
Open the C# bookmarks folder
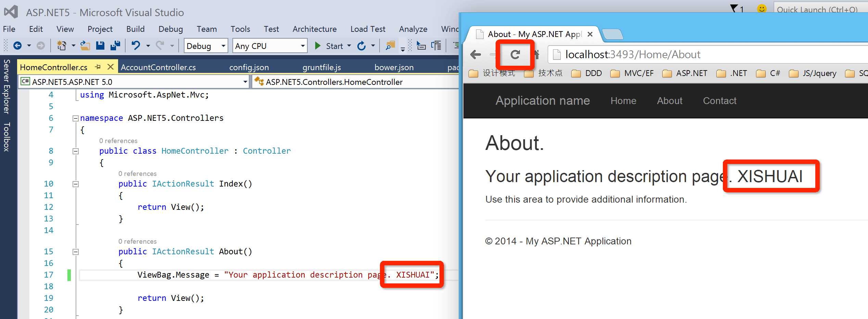click(x=768, y=73)
